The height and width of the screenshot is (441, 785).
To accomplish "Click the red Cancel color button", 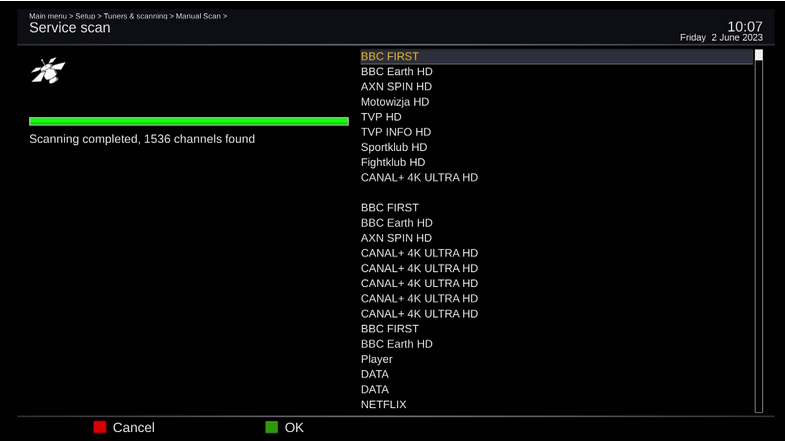I will pyautogui.click(x=100, y=427).
